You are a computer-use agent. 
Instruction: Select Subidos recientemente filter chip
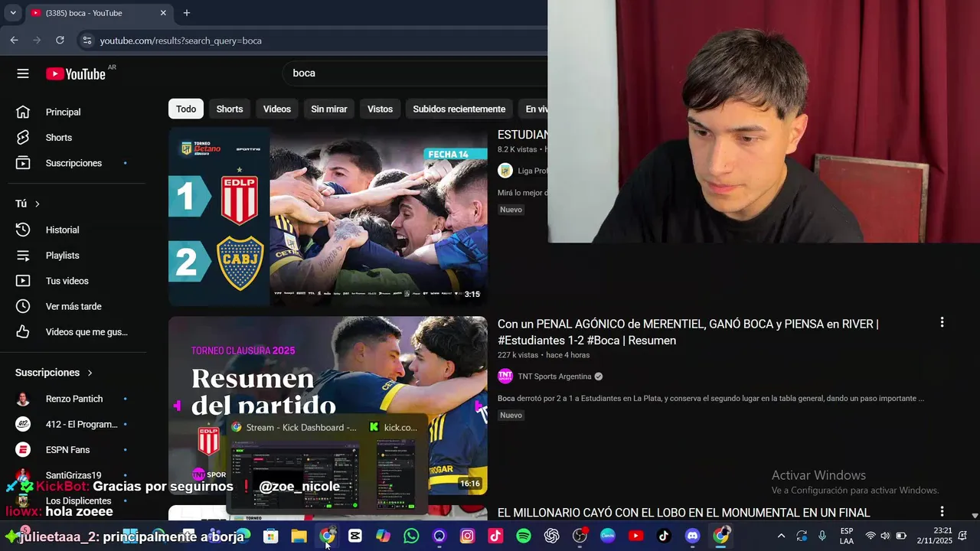(459, 109)
